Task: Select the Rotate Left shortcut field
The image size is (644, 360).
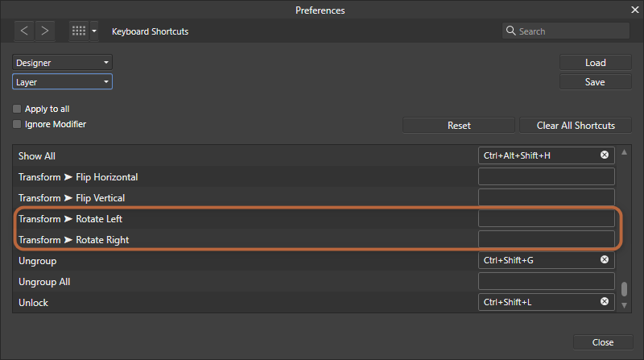Action: coord(547,218)
